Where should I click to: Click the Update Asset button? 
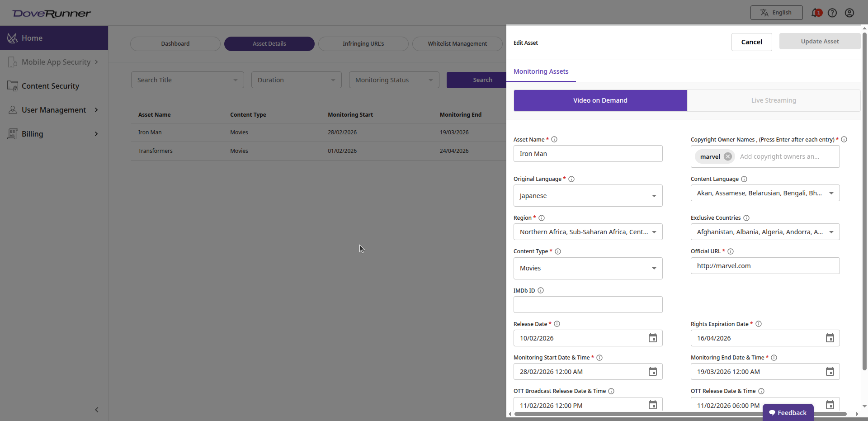pos(819,41)
